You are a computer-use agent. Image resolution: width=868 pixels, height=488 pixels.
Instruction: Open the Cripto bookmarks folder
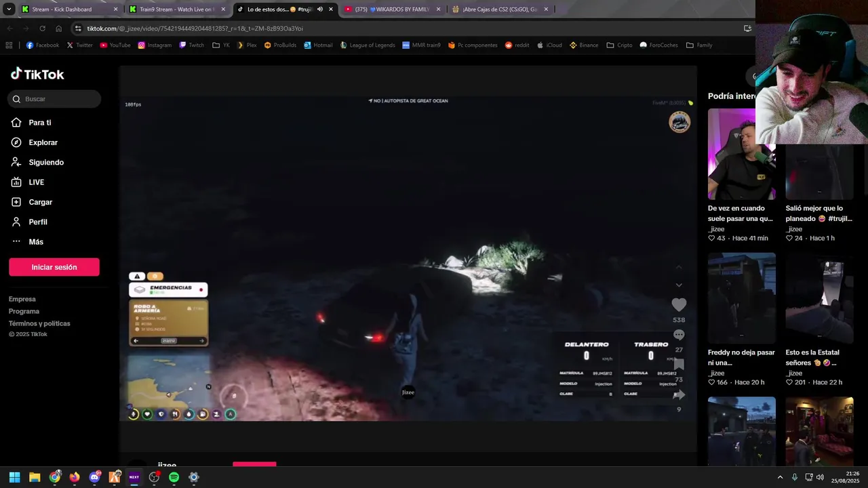(x=619, y=45)
